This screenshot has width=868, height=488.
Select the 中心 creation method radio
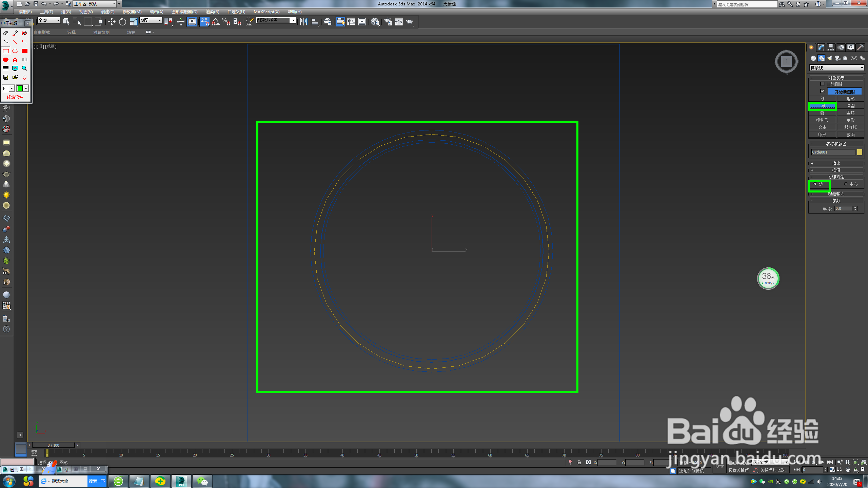(x=846, y=184)
